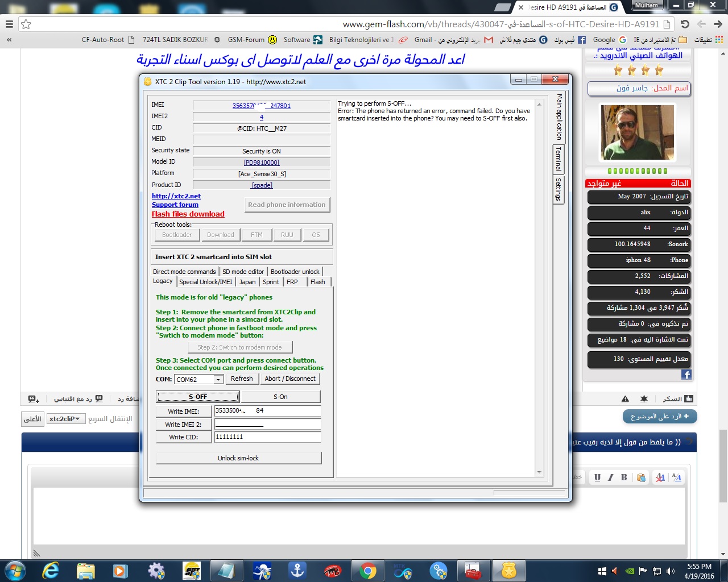
Task: Click the Refresh COM ports button
Action: click(x=242, y=379)
